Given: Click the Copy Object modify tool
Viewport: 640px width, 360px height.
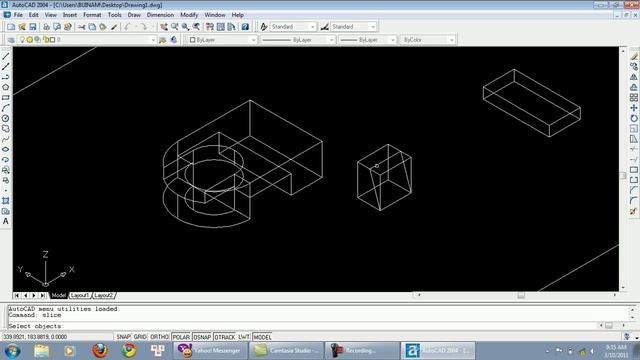Looking at the screenshot, I should [633, 67].
